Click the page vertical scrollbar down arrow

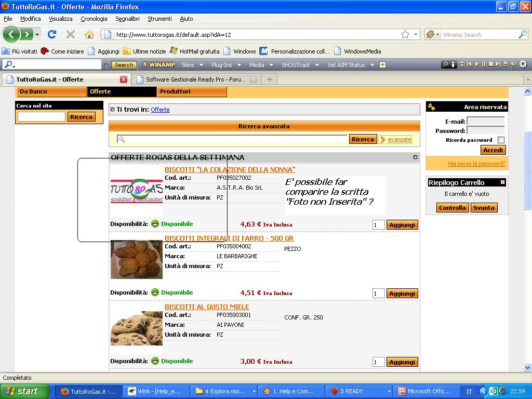click(528, 367)
